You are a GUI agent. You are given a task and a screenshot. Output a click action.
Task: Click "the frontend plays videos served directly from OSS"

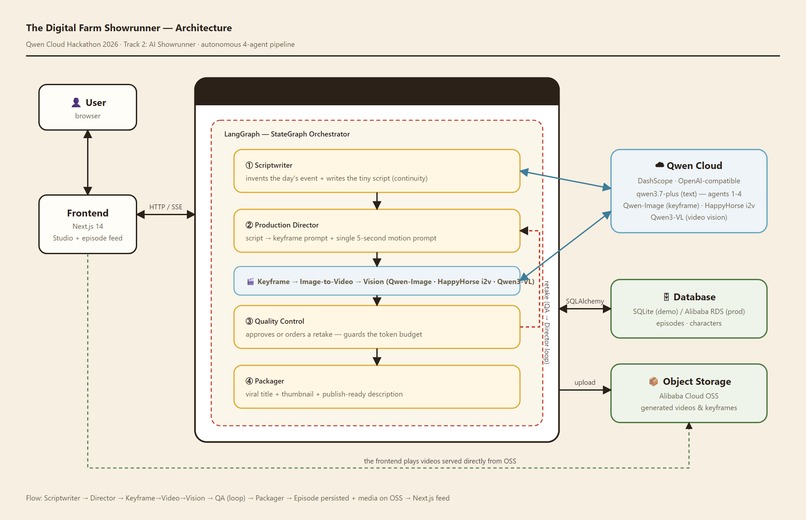(440, 461)
